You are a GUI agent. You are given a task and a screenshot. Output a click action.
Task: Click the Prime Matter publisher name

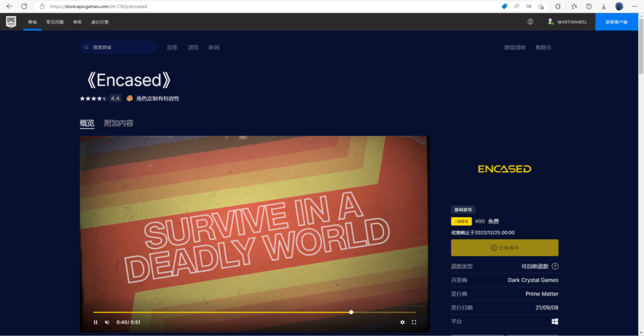[541, 294]
